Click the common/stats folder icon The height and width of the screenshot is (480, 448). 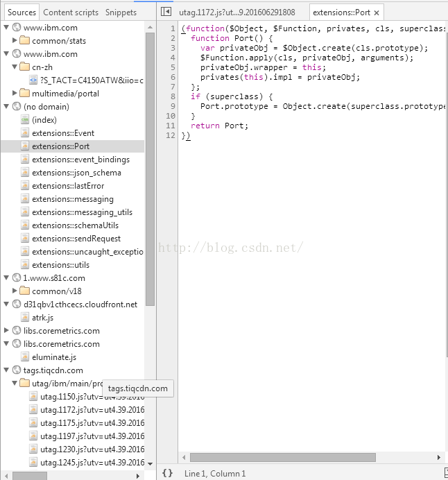click(x=25, y=40)
